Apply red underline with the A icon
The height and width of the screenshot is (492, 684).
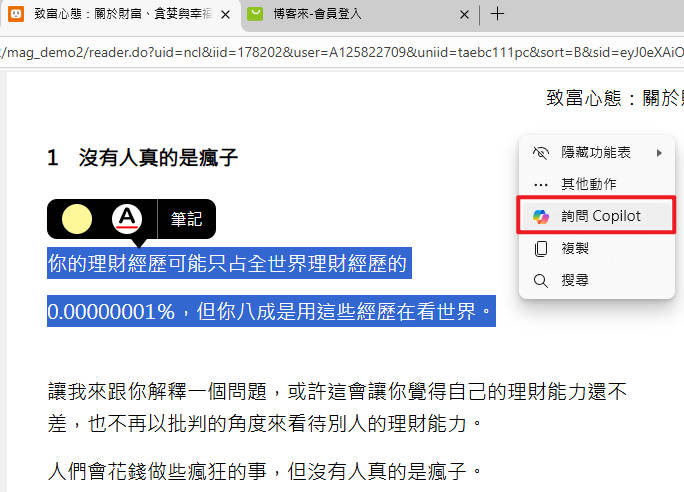pos(127,218)
